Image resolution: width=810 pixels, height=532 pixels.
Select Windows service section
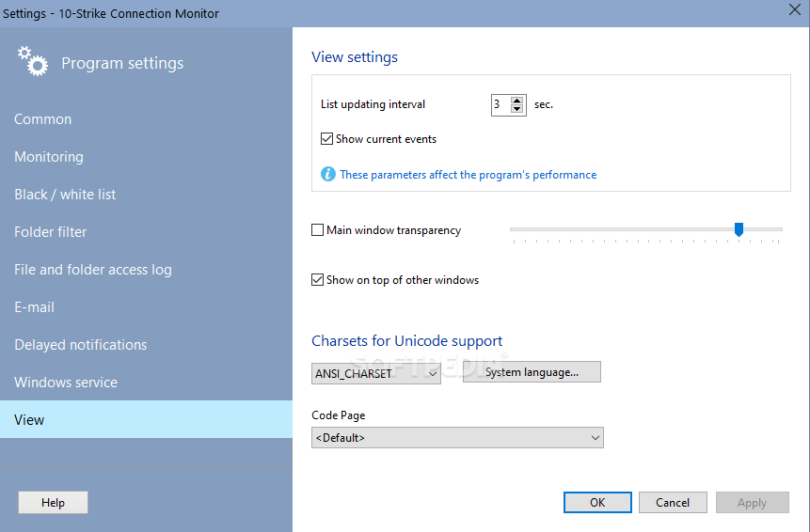coord(146,383)
